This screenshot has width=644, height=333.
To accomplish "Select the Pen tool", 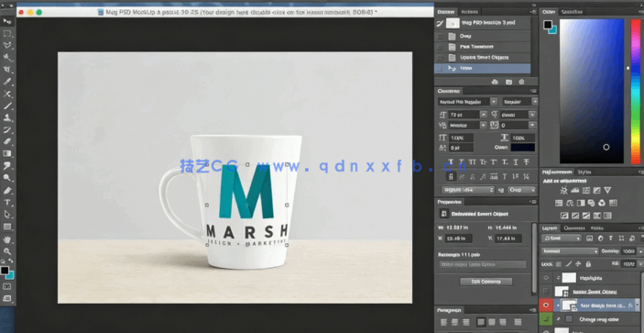I will (7, 190).
